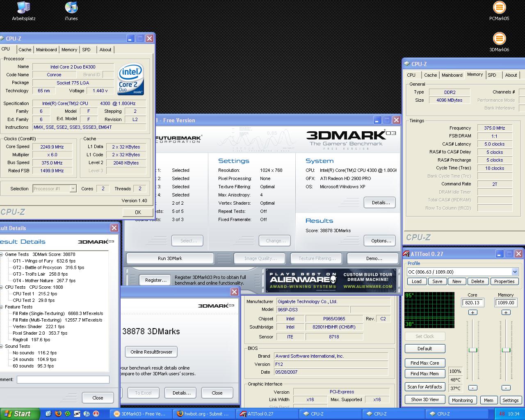The height and width of the screenshot is (420, 525).
Task: Collapse the Game Tests tree node
Action: [1, 254]
